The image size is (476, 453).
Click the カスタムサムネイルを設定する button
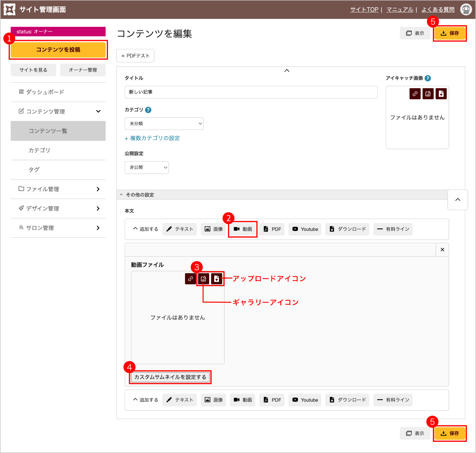[170, 377]
